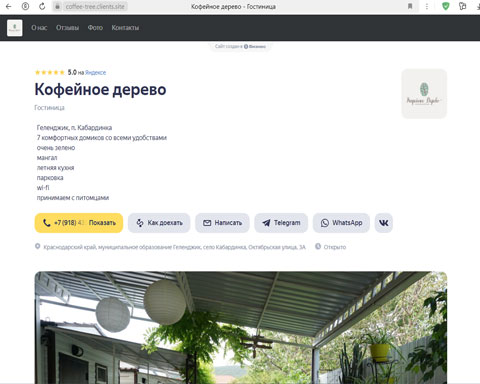The height and width of the screenshot is (384, 480).
Task: Open the terrace photo
Action: point(241,328)
